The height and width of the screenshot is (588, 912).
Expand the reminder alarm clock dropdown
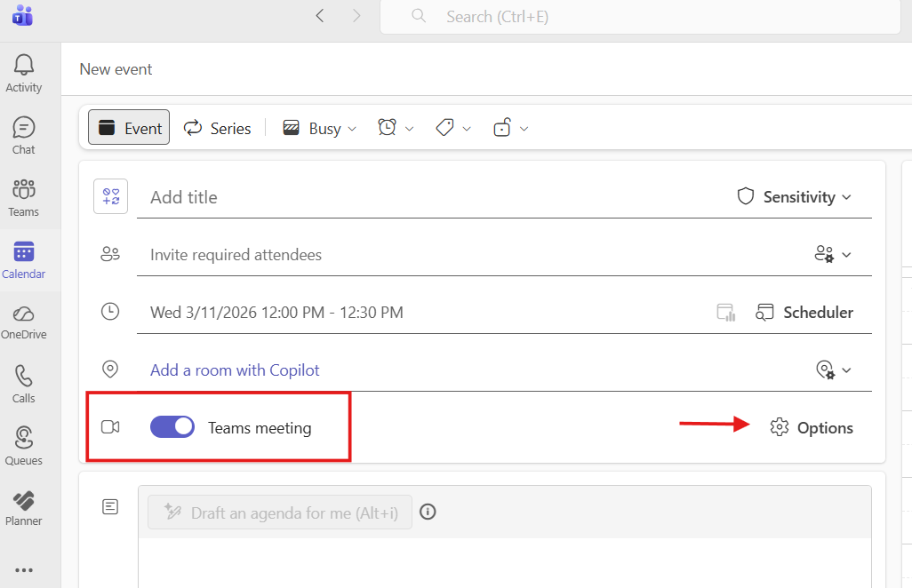[396, 128]
